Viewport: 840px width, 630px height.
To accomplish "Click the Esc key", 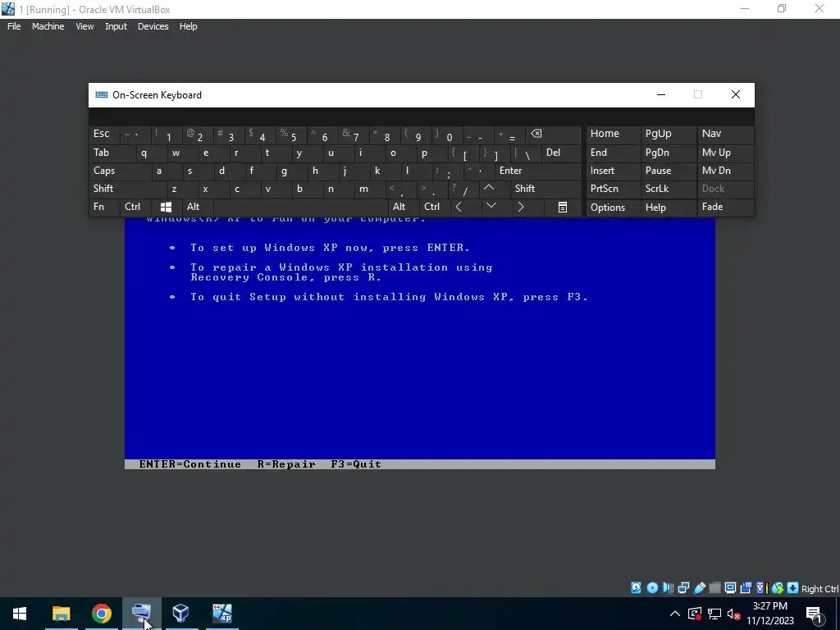I will pos(104,134).
